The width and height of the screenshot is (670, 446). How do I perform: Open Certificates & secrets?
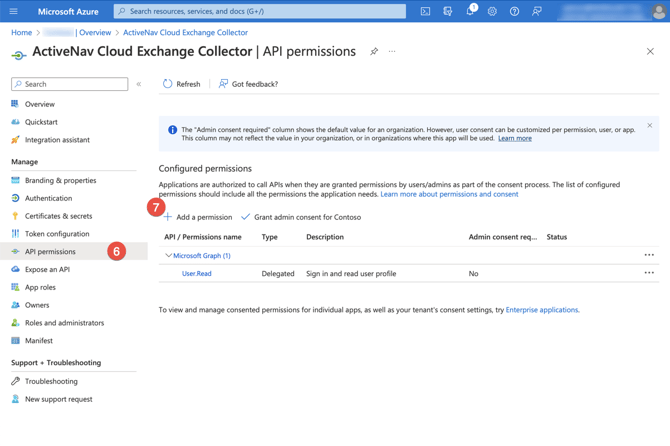(59, 217)
